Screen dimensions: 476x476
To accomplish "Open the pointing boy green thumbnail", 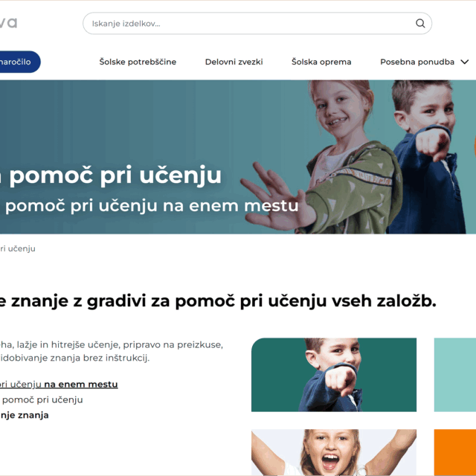I will (334, 375).
